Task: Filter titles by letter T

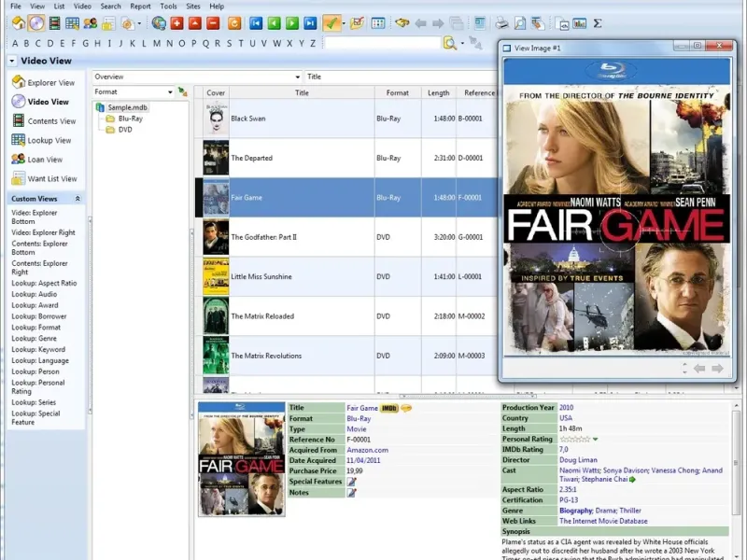Action: [241, 43]
